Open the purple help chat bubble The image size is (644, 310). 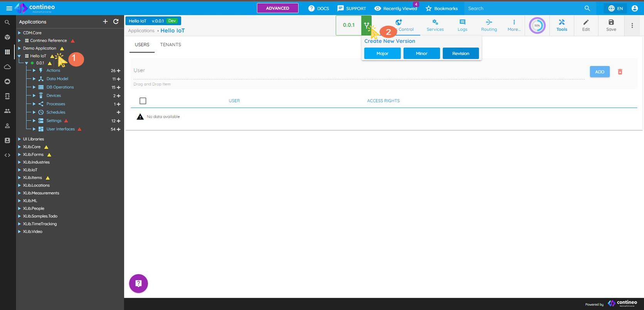[x=138, y=283]
